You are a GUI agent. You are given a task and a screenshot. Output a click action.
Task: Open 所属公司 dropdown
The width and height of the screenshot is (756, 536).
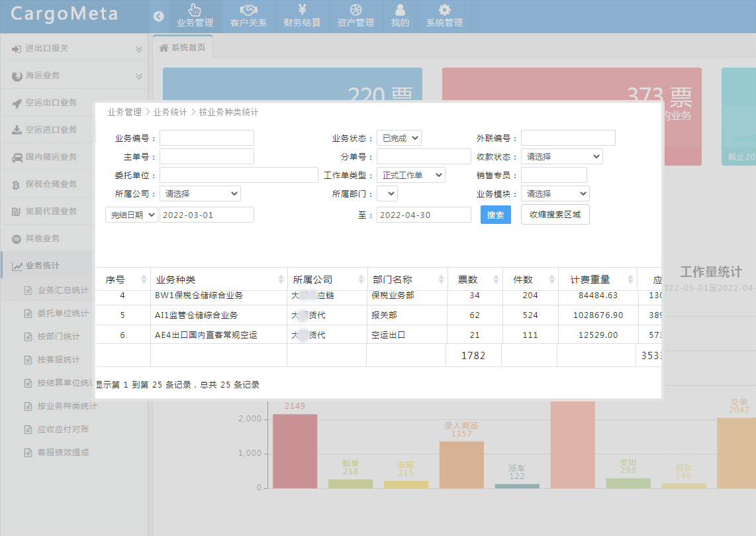click(200, 193)
